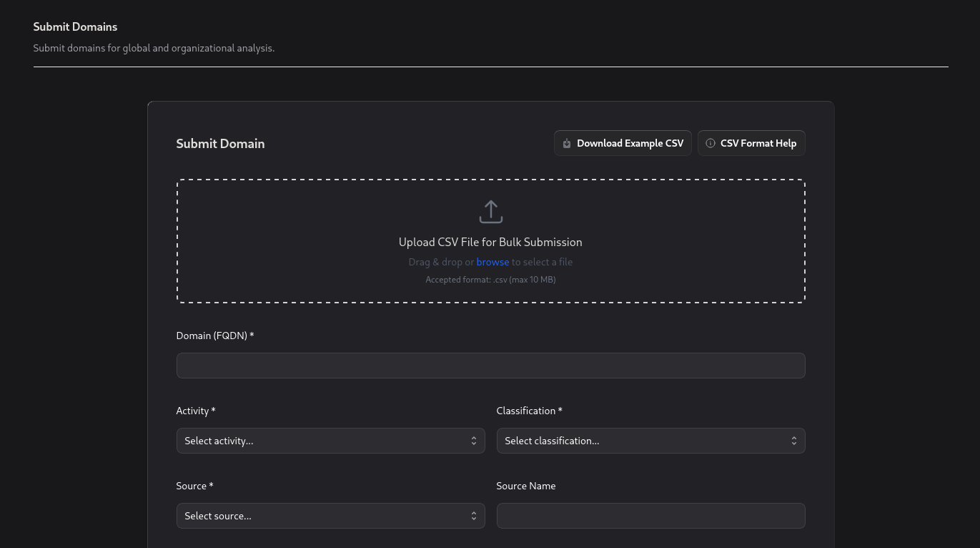This screenshot has height=548, width=980.
Task: Click the Domain FQDN input field
Action: [x=490, y=366]
